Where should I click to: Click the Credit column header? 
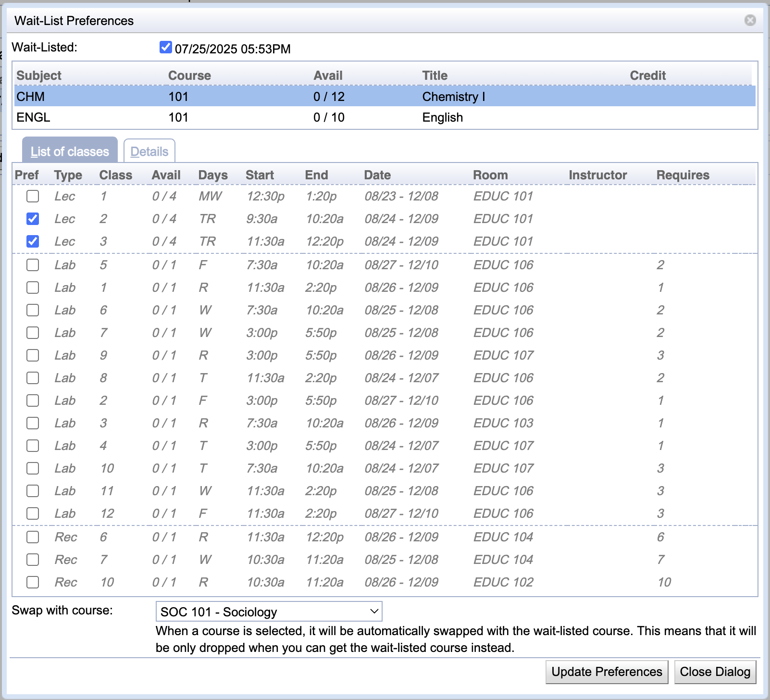pos(647,75)
